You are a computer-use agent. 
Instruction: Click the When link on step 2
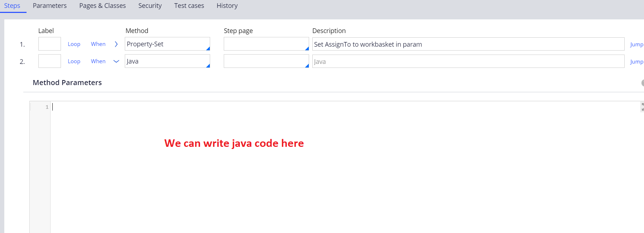[x=98, y=61]
